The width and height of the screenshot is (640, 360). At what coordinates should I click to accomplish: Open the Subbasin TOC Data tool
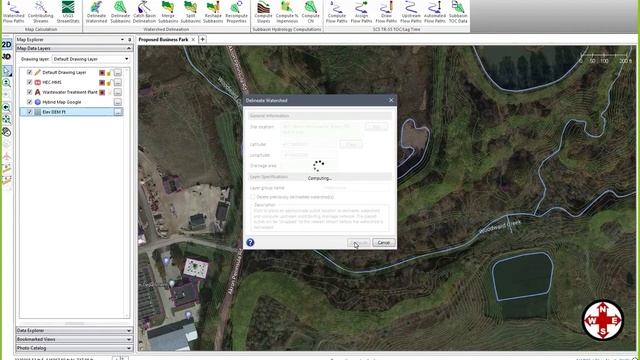click(x=458, y=13)
